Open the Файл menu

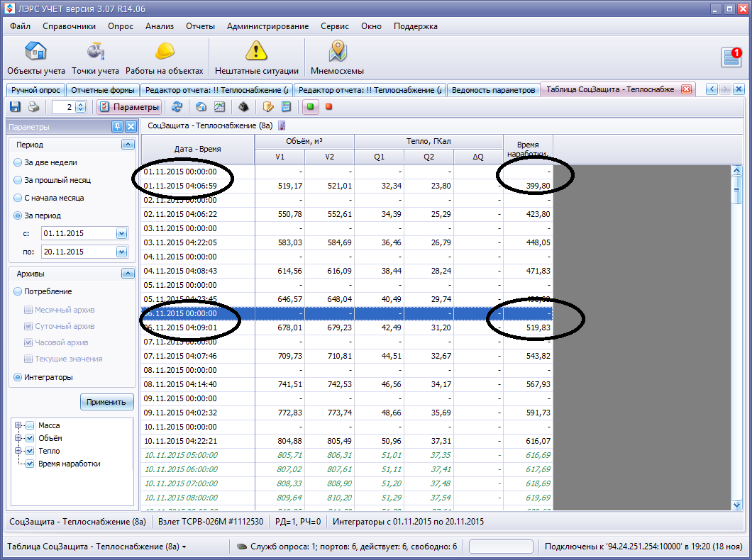pos(20,26)
